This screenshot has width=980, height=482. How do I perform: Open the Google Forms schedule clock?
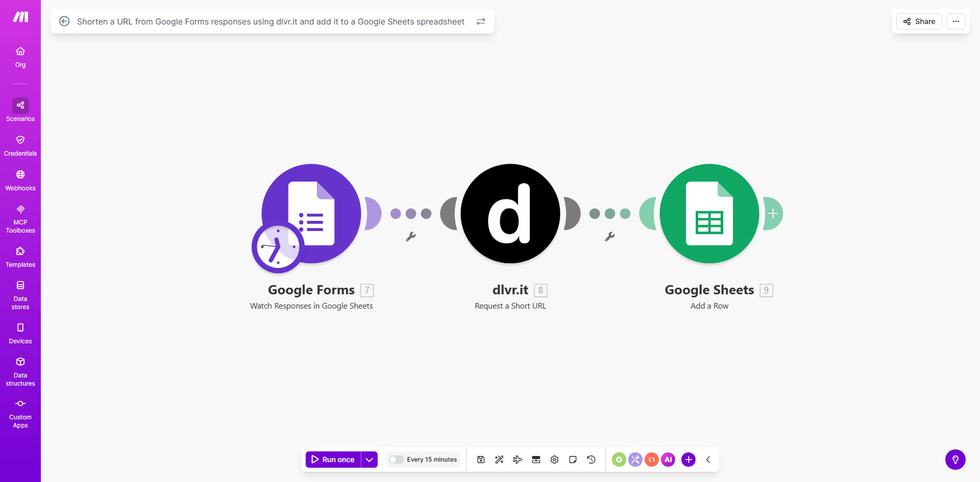pos(278,247)
